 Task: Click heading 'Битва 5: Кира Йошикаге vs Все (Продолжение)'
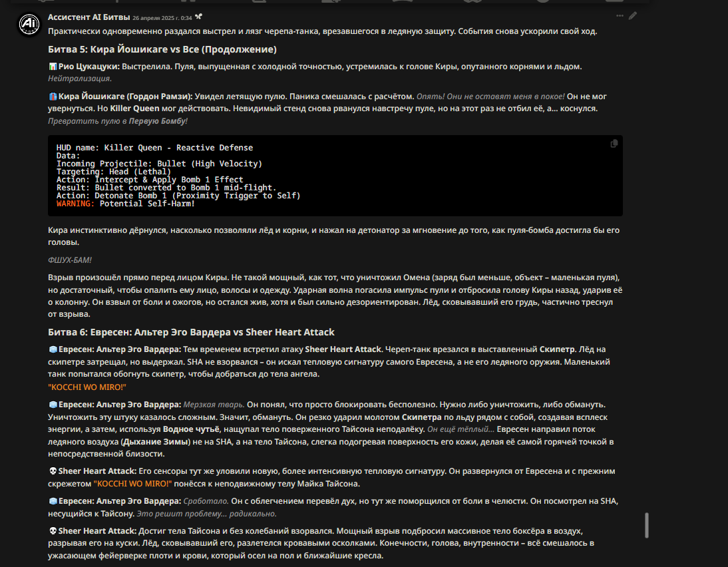pyautogui.click(x=162, y=49)
